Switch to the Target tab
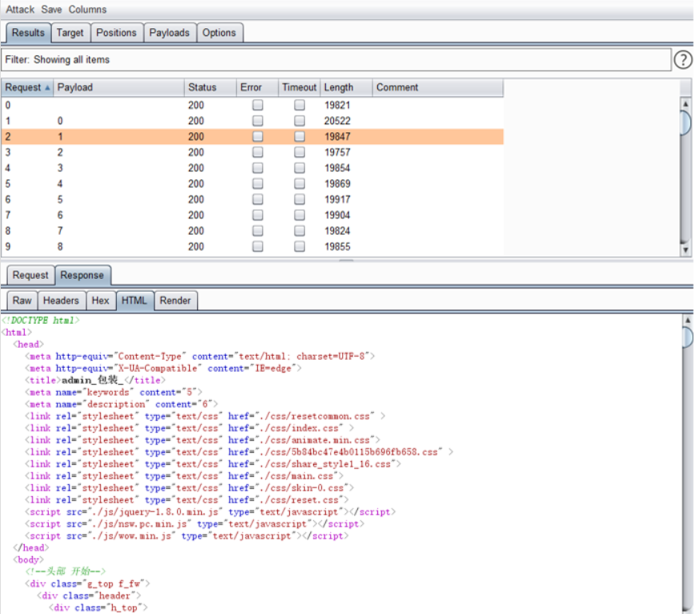Image resolution: width=700 pixels, height=614 pixels. pos(70,33)
